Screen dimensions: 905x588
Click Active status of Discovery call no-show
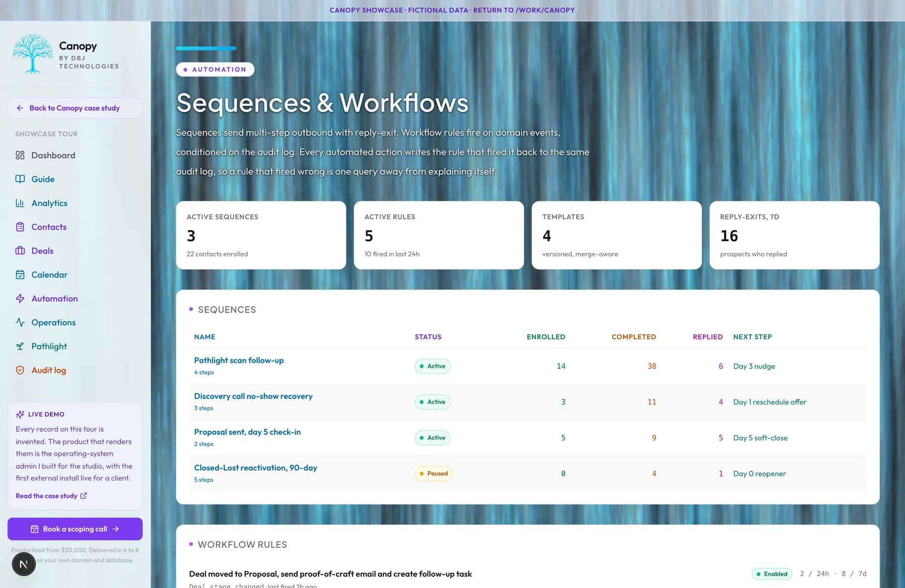432,402
